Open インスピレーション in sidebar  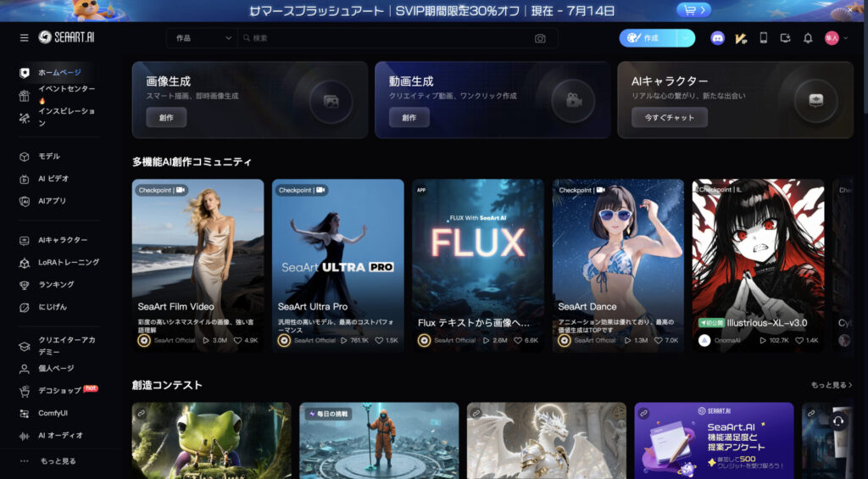tap(58, 117)
